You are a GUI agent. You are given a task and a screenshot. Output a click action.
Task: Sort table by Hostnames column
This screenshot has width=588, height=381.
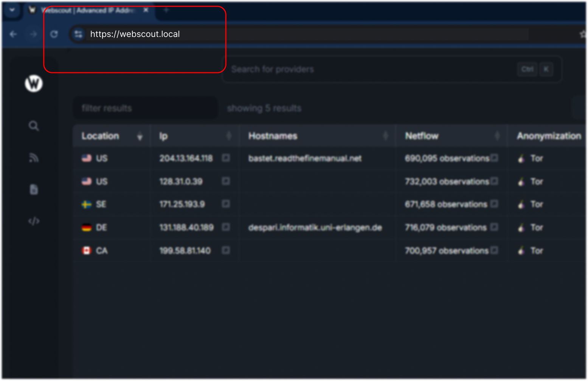pyautogui.click(x=385, y=136)
